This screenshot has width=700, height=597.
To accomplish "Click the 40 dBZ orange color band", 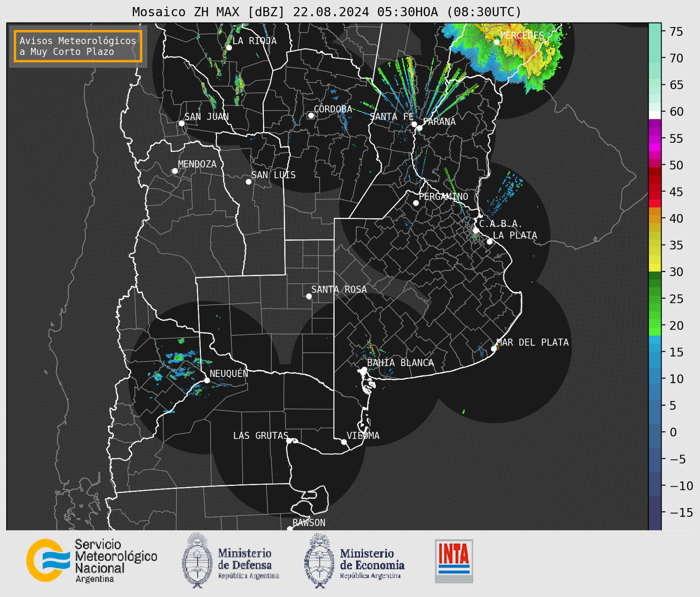I will pyautogui.click(x=655, y=218).
